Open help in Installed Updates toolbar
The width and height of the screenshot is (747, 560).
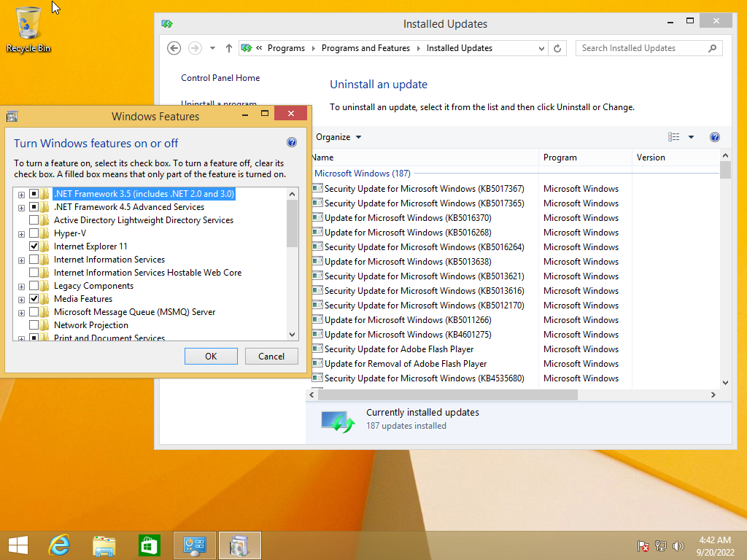[x=715, y=137]
